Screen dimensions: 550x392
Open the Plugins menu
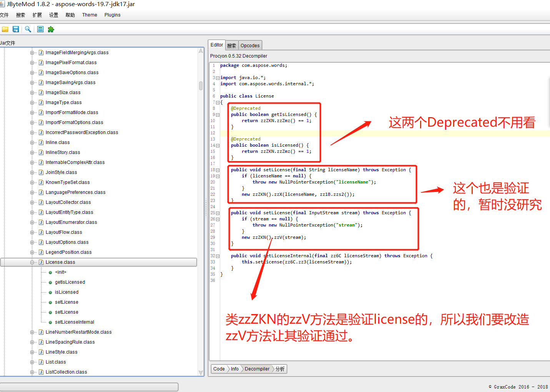click(x=112, y=15)
